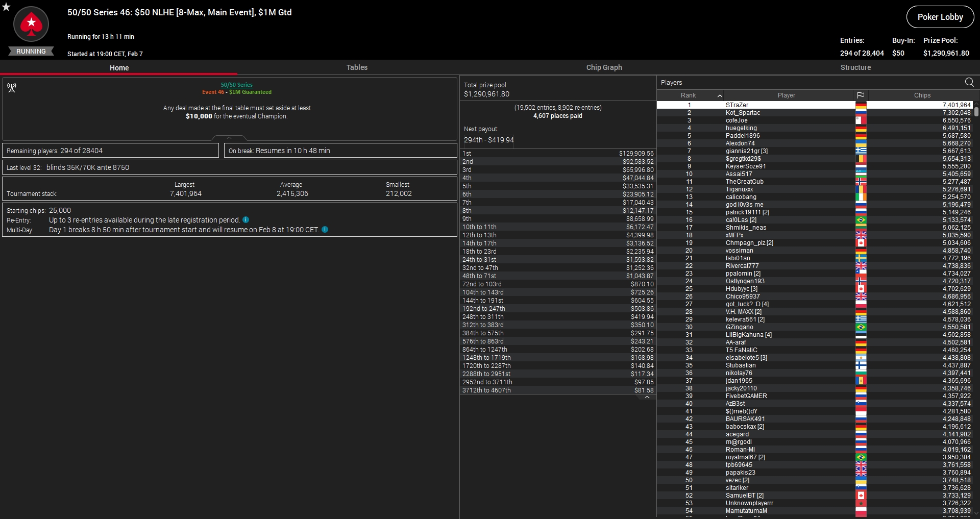Select player row FivebetGAMER
The height and width of the screenshot is (519, 980).
coord(815,396)
